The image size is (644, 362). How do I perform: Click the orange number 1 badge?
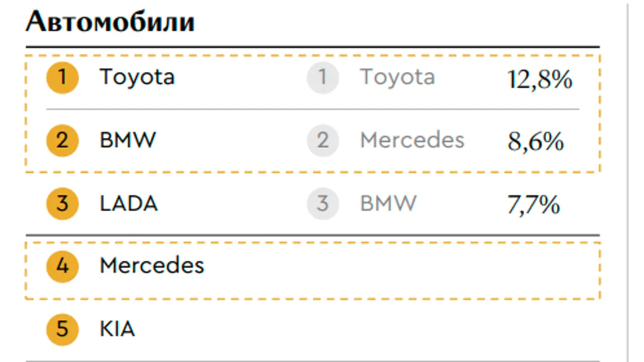[x=62, y=77]
